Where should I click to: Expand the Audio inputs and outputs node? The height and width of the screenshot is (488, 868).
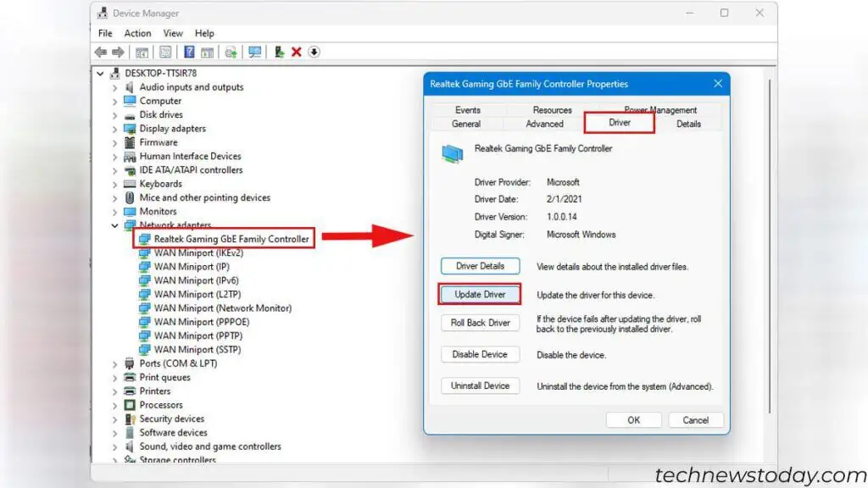[x=114, y=87]
